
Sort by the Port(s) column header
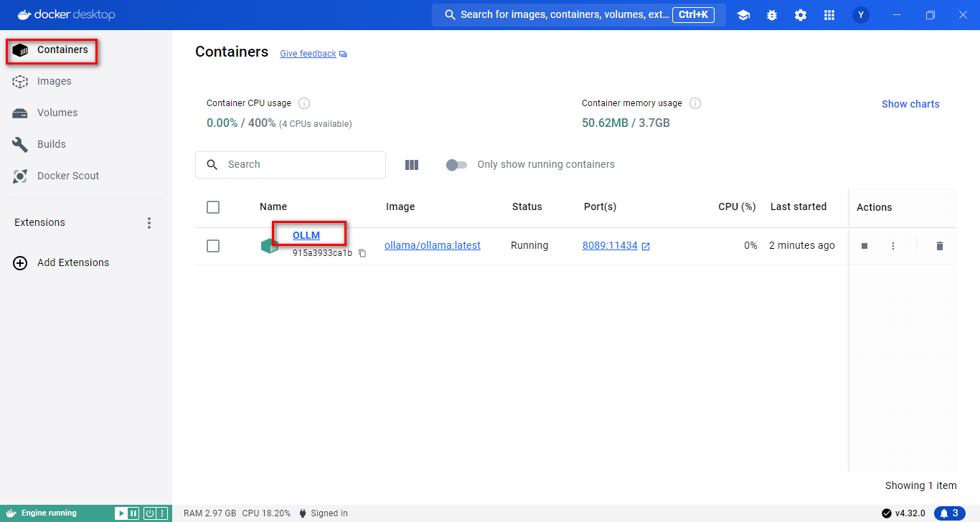600,207
